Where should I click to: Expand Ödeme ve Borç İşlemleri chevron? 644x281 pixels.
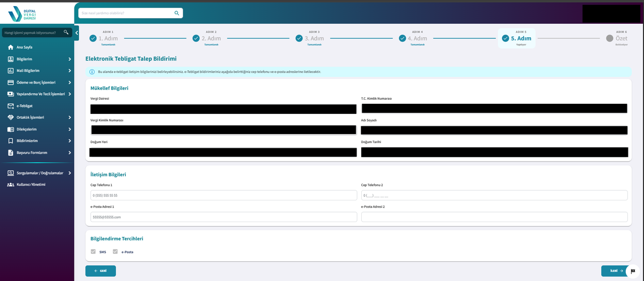[69, 83]
